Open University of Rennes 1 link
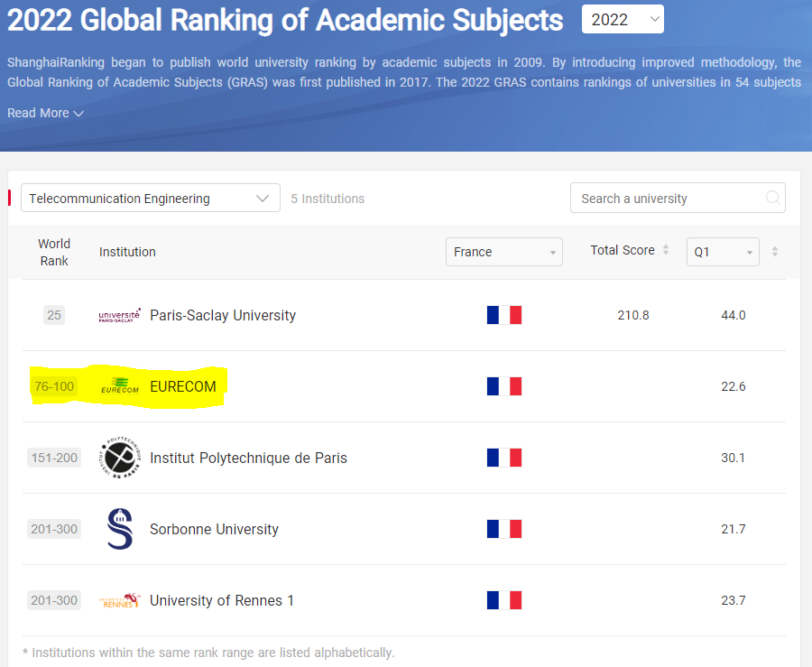The width and height of the screenshot is (812, 667). pyautogui.click(x=222, y=600)
